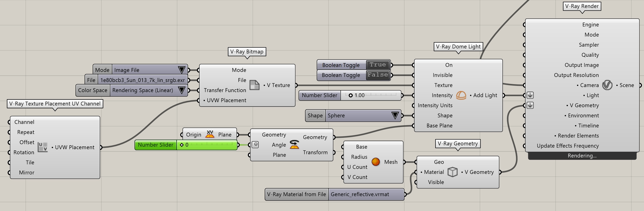This screenshot has height=211, width=644.
Task: Click the Rendering... button on V-Ray Render
Action: [582, 156]
